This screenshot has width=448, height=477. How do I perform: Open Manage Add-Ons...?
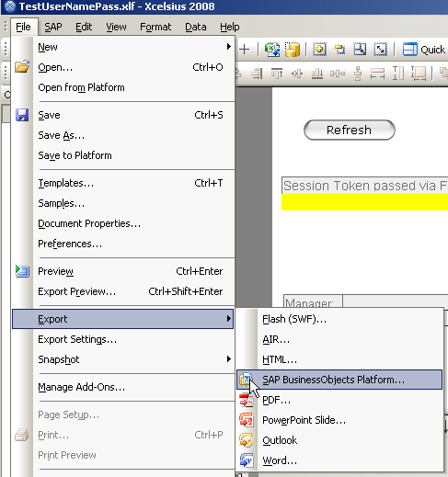point(122,387)
